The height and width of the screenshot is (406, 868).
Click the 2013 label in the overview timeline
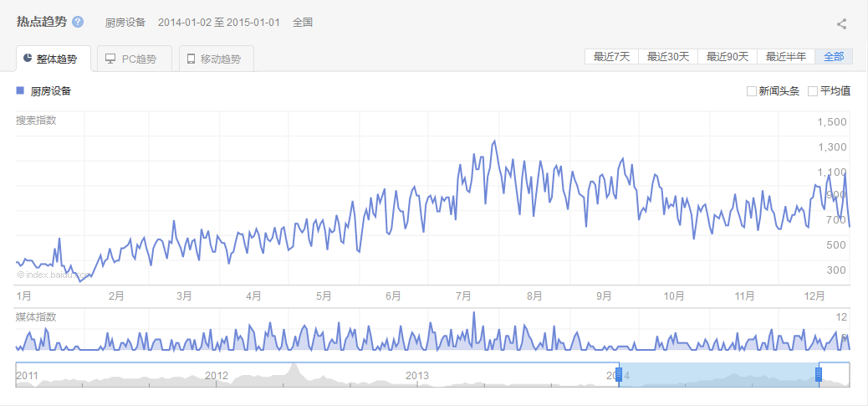click(x=416, y=376)
